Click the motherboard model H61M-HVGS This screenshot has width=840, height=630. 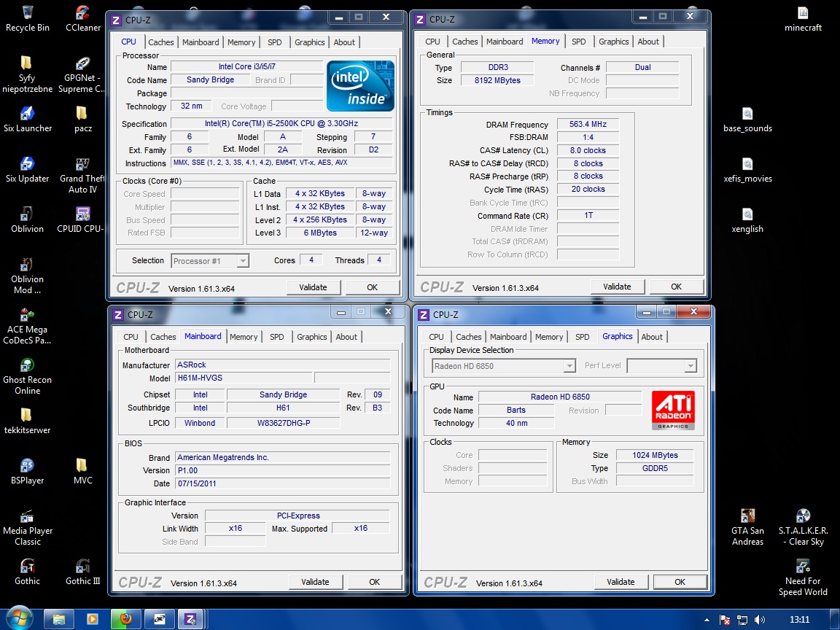coord(244,378)
